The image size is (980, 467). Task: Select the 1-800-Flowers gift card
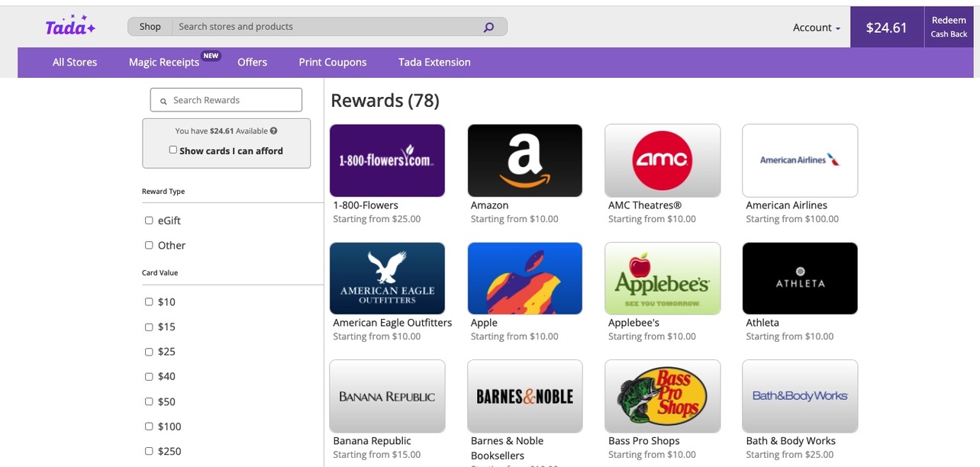[x=387, y=160]
